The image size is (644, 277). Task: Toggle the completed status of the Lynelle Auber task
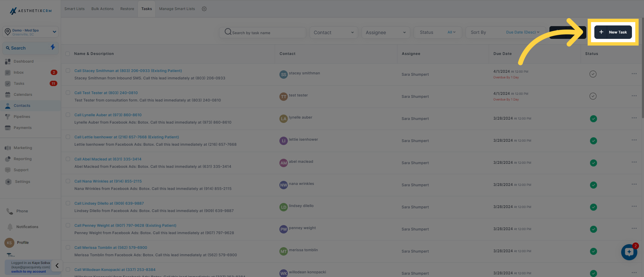tap(593, 119)
